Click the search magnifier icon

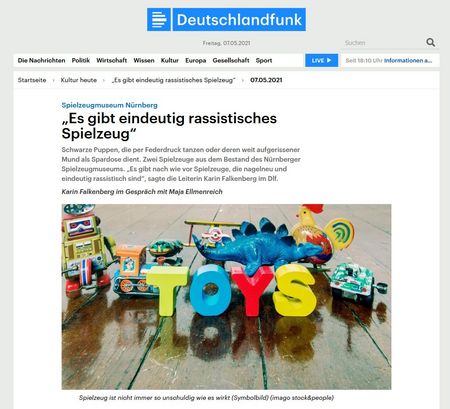[x=430, y=42]
